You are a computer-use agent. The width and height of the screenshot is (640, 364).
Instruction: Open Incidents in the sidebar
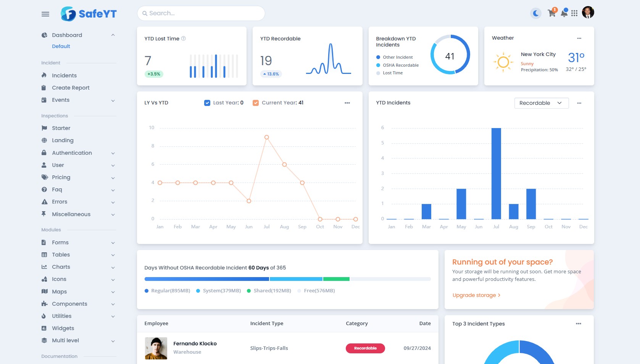point(64,75)
